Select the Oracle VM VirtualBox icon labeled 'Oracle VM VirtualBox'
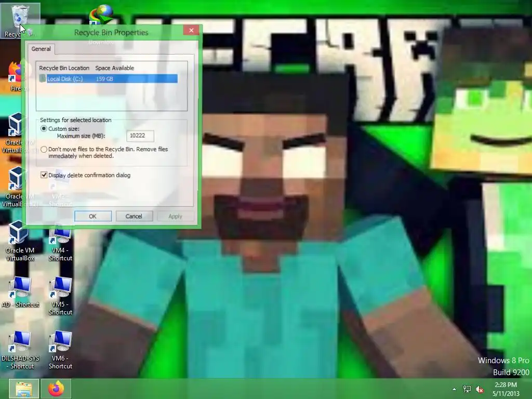Image resolution: width=532 pixels, height=399 pixels. pos(20,241)
